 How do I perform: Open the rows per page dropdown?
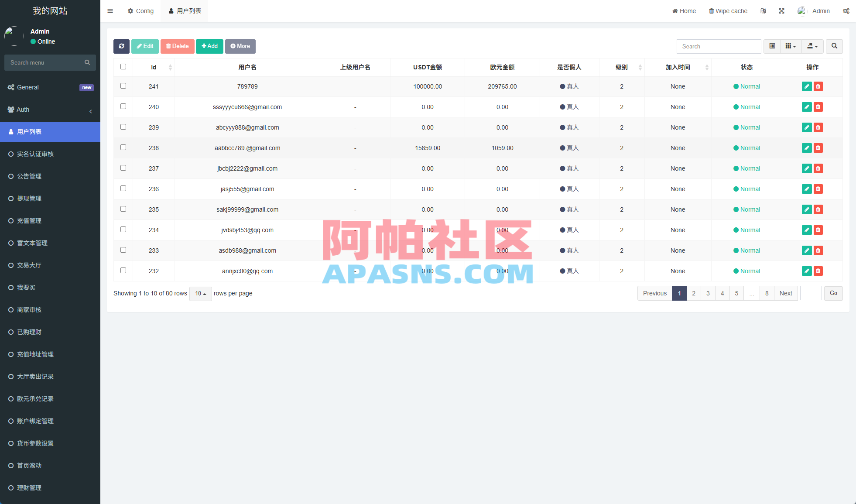click(200, 294)
